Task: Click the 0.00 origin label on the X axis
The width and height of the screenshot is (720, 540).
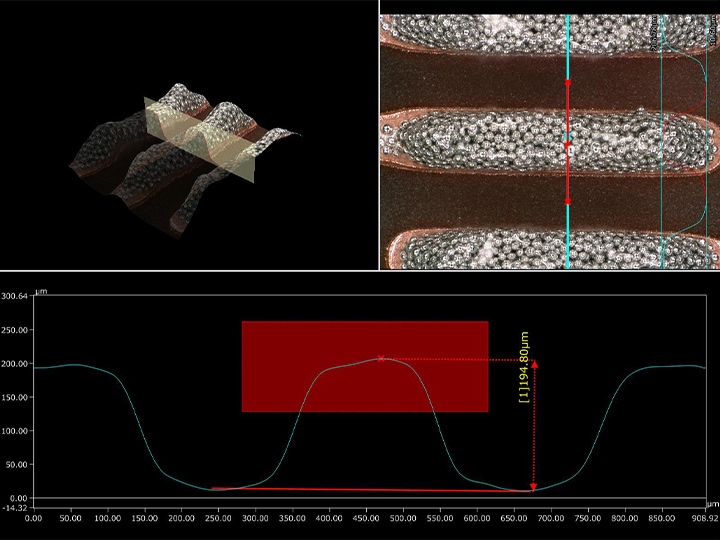Action: coord(33,518)
